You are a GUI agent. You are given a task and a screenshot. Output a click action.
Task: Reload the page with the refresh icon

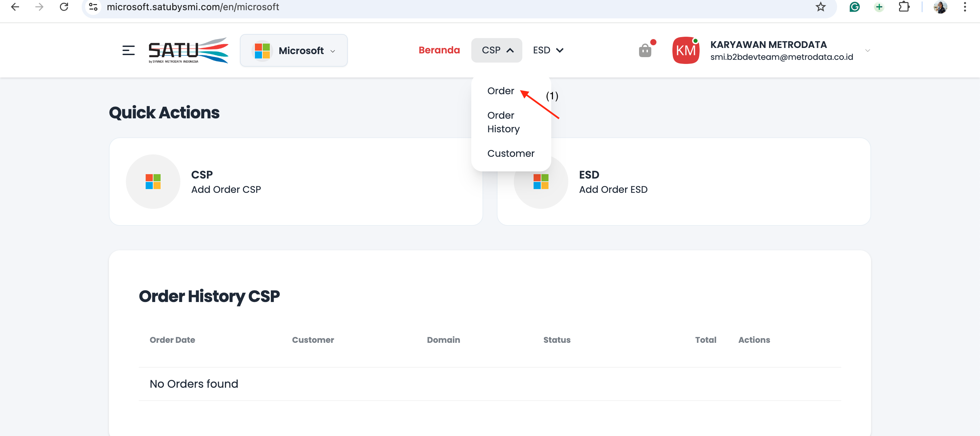pos(64,7)
